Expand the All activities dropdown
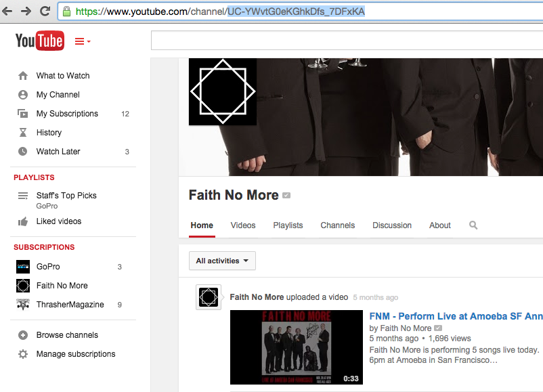The image size is (543, 392). tap(222, 261)
